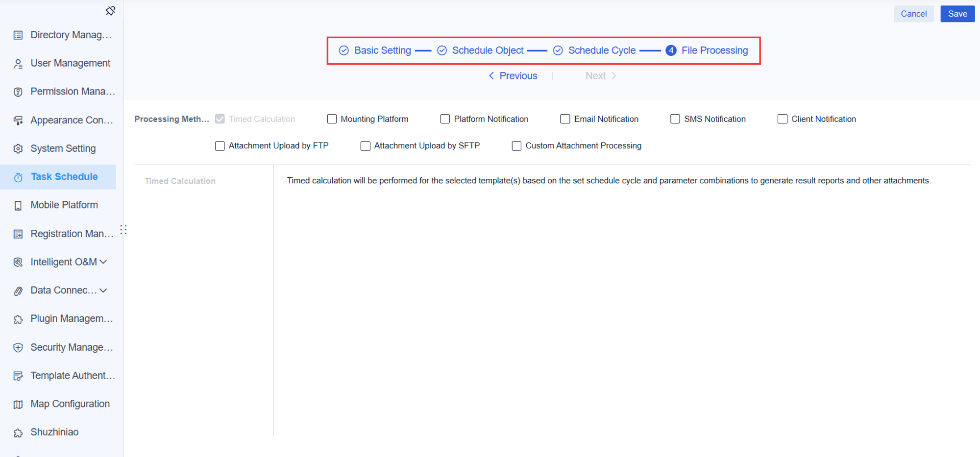
Task: Enable the Mounting Platform checkbox
Action: (332, 119)
